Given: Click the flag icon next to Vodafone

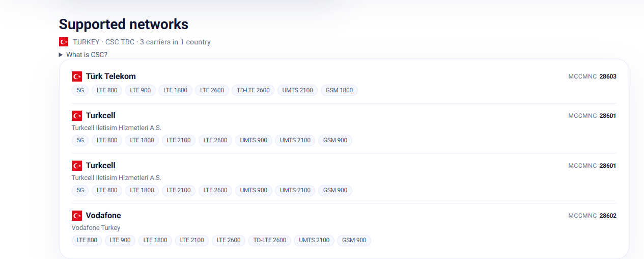Looking at the screenshot, I should pos(77,215).
